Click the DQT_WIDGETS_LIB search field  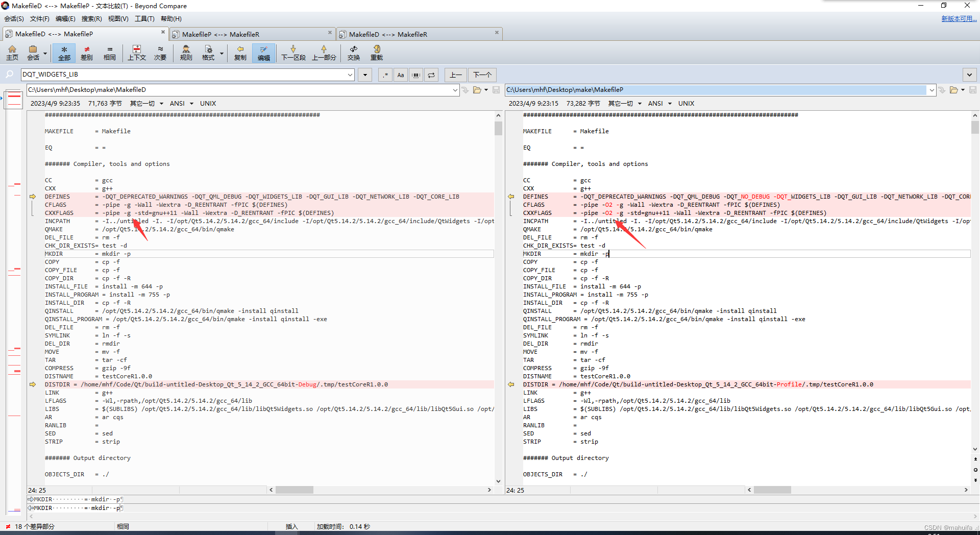pos(184,75)
